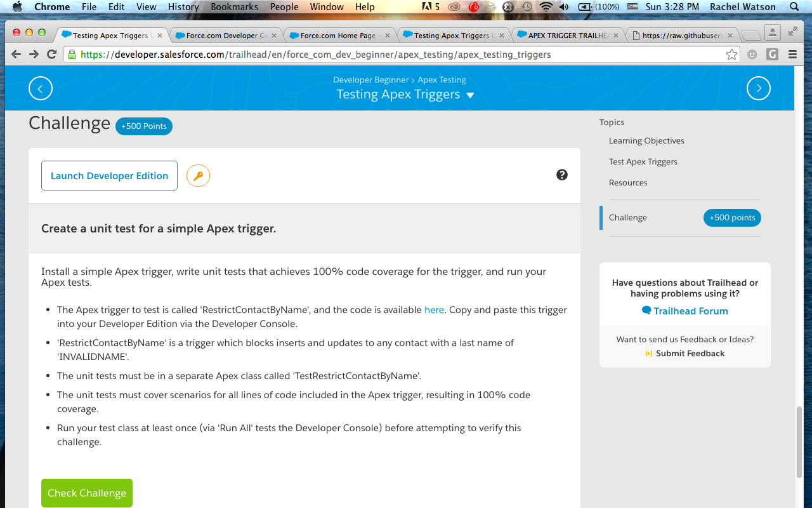Open the Apple menu

point(17,7)
